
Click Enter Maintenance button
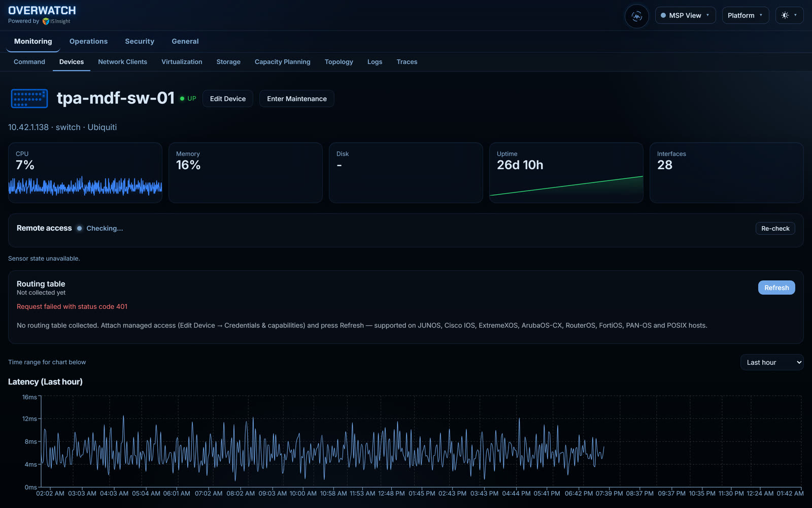(x=297, y=99)
